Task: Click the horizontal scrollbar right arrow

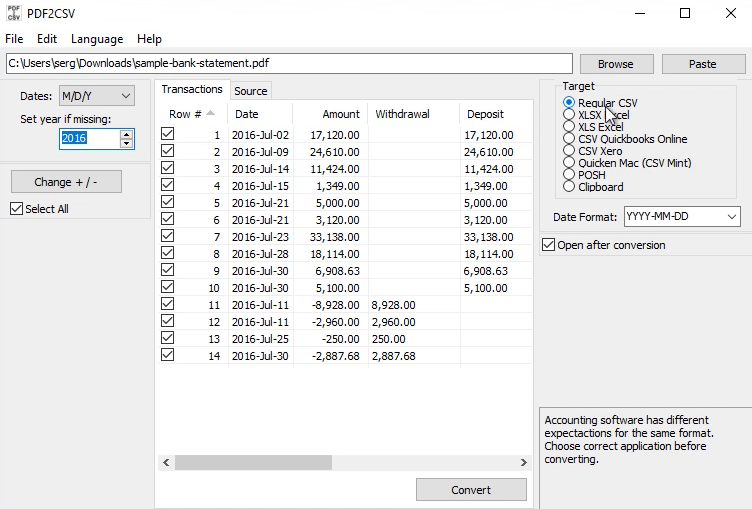Action: point(524,462)
